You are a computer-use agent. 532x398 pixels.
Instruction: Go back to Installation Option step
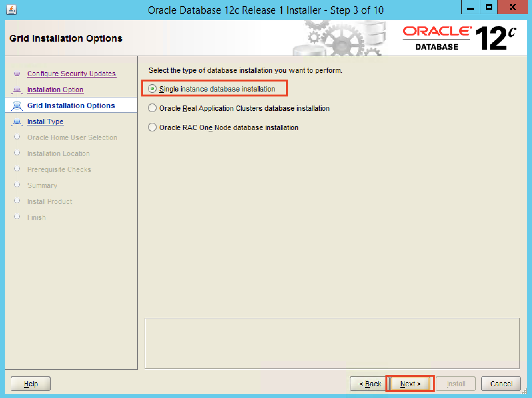(x=55, y=90)
